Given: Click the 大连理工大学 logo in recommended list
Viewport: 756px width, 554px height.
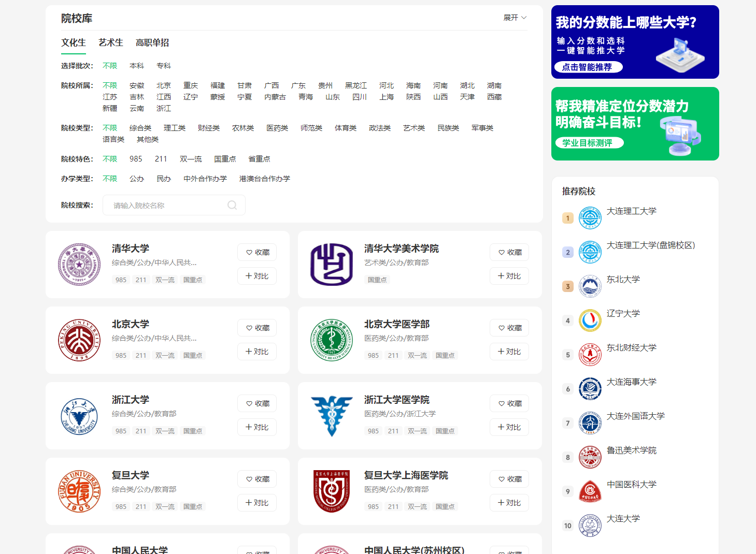Looking at the screenshot, I should click(590, 218).
